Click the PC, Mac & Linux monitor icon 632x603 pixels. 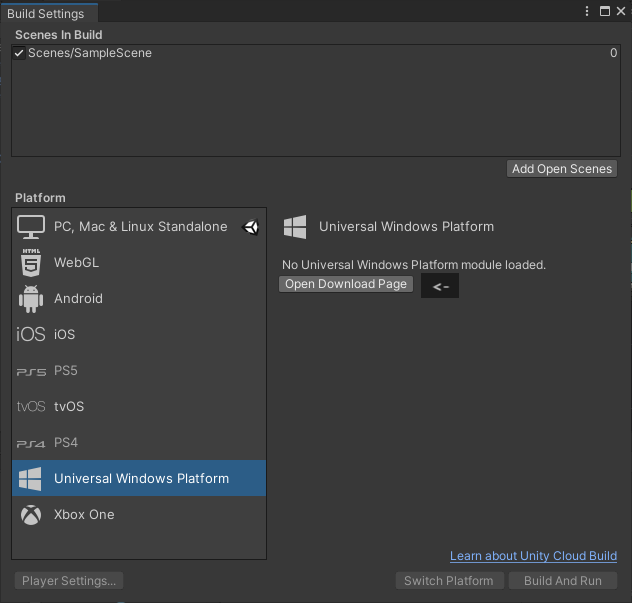click(x=31, y=227)
